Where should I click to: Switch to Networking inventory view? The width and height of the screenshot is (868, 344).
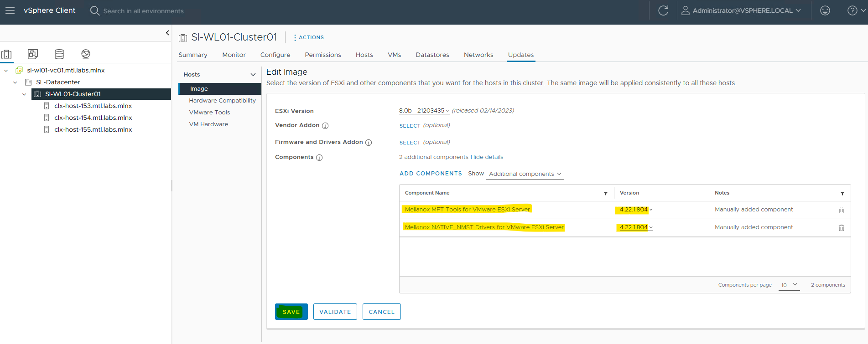pos(86,54)
